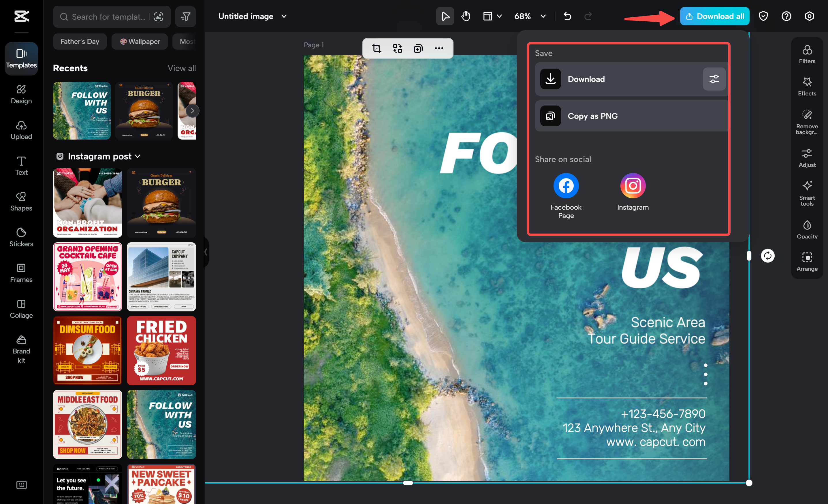
Task: Select the Wallpaper category chip
Action: tap(140, 41)
